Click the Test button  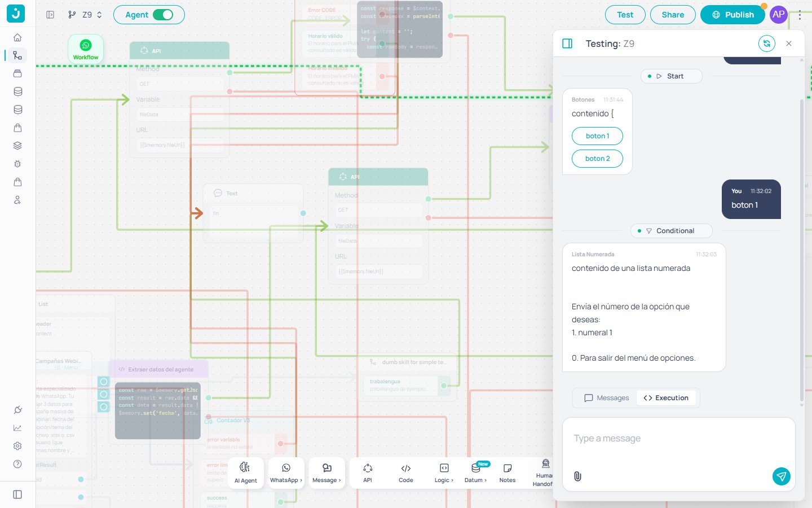[x=625, y=15]
